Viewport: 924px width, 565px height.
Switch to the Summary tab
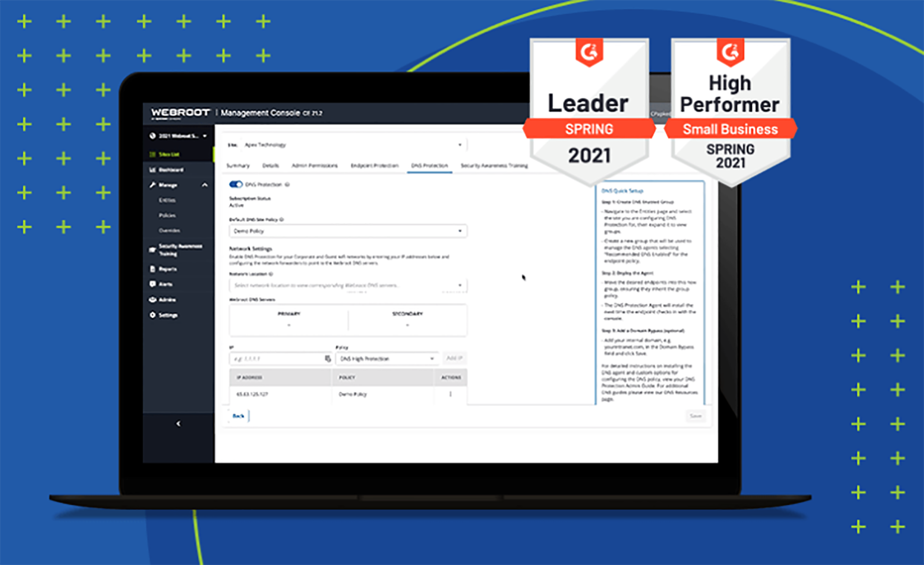coord(238,166)
